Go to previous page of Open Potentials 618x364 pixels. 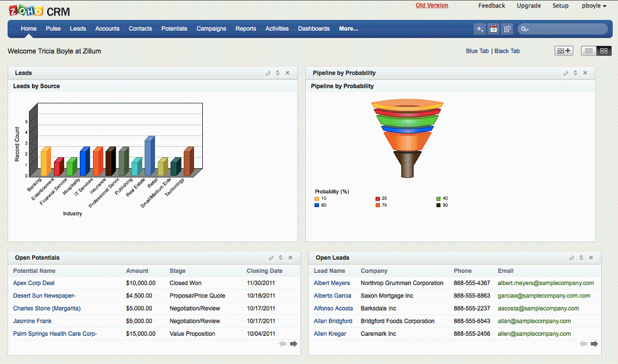283,344
